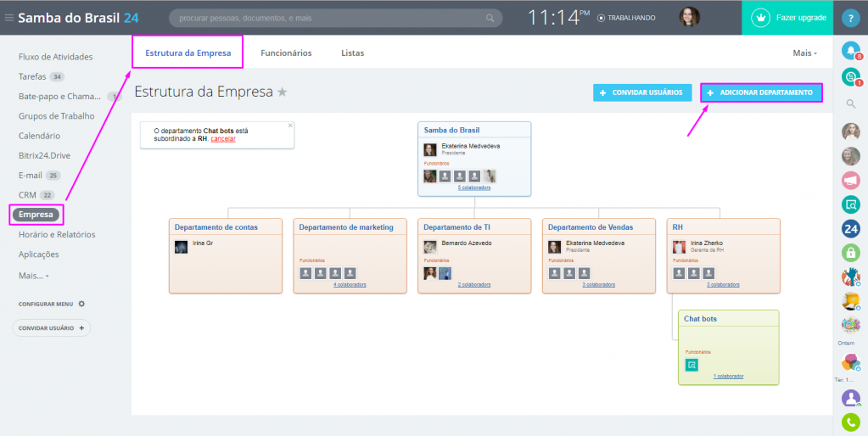The image size is (868, 436).
Task: Open the pink megaphone chat icon
Action: (x=851, y=181)
